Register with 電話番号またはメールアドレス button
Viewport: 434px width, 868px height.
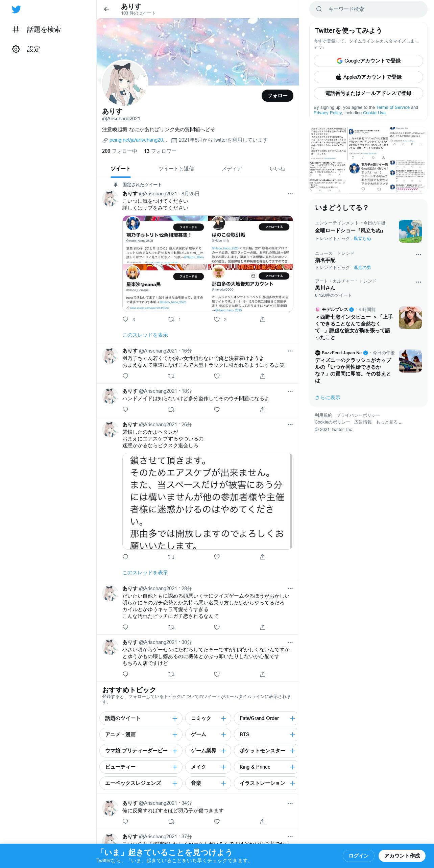(368, 93)
